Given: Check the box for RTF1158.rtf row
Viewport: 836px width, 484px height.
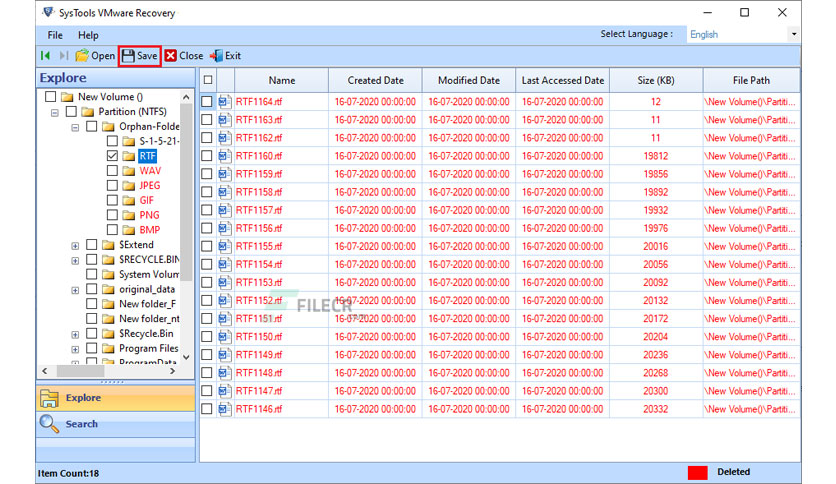Looking at the screenshot, I should [207, 192].
